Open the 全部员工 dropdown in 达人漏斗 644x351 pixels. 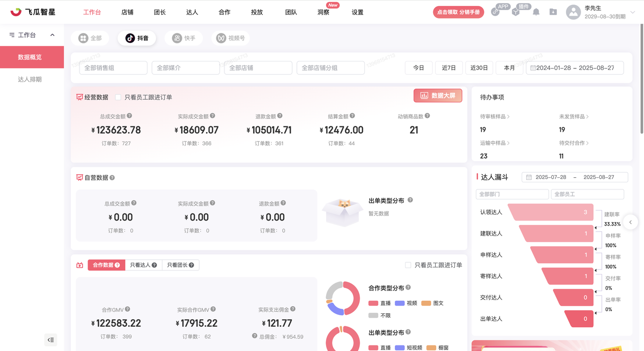point(588,194)
